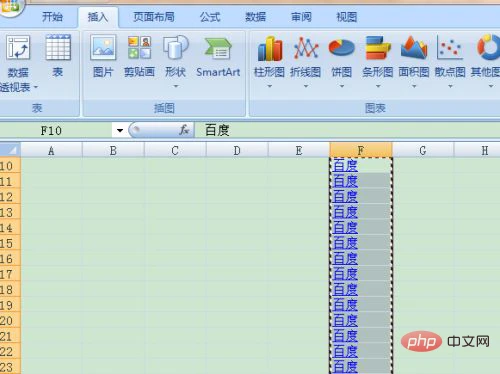Image resolution: width=500 pixels, height=374 pixels.
Task: Switch to the 页面布局 tab
Action: (x=154, y=17)
